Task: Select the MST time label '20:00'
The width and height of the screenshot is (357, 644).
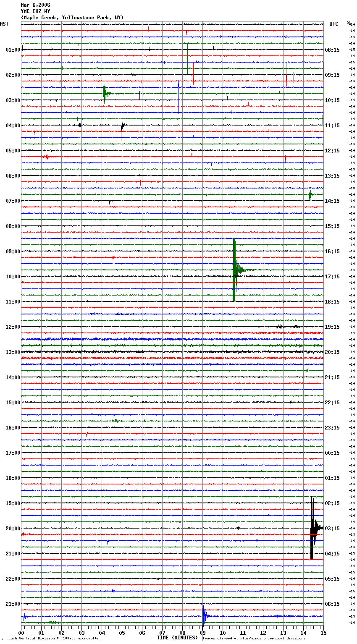Action: (13, 529)
